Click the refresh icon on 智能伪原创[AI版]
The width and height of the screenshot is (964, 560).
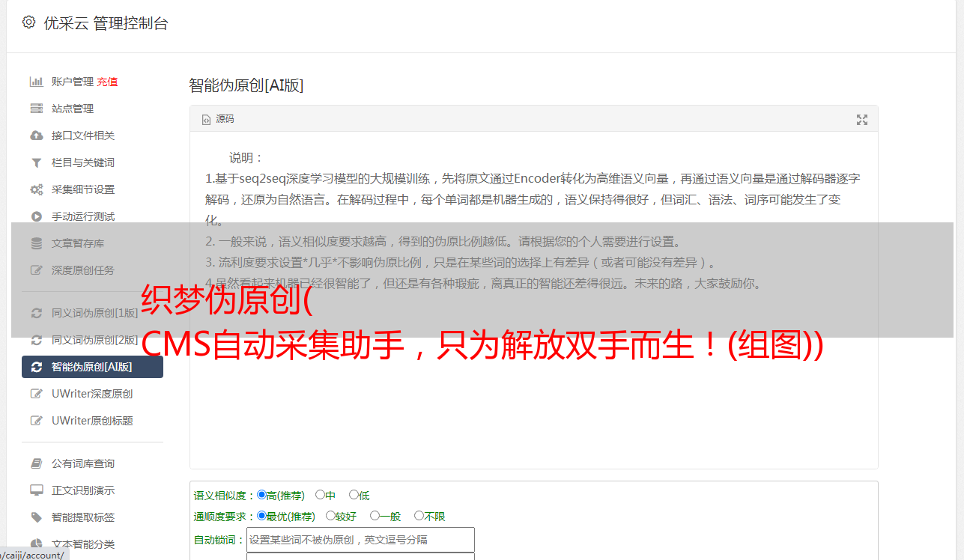(x=36, y=367)
